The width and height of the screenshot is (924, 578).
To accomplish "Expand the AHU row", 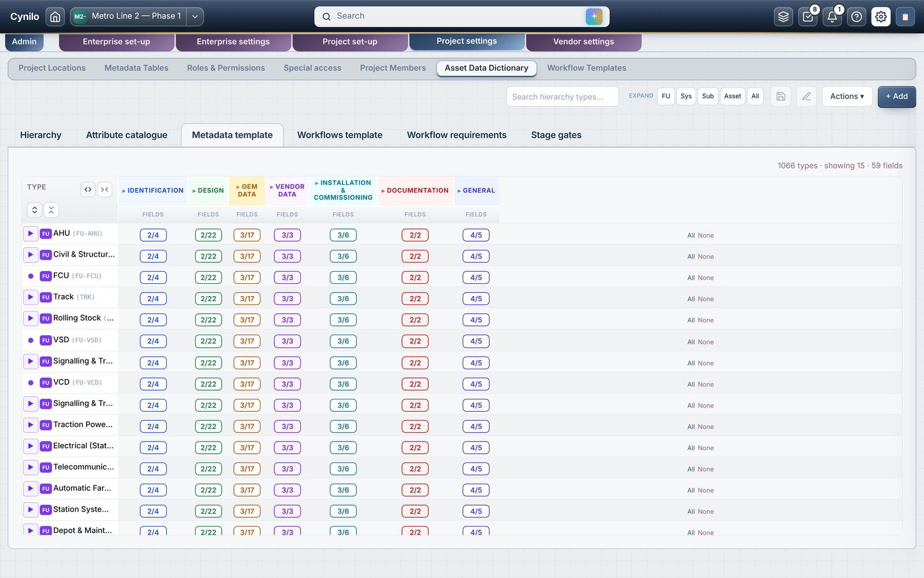I will click(31, 234).
